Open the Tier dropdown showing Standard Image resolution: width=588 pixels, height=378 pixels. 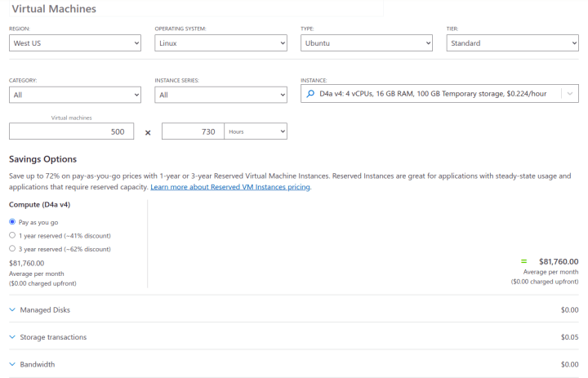click(x=512, y=43)
